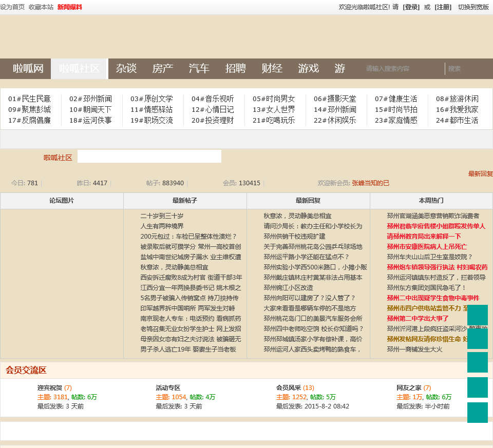Viewport: 493px width, 448px height.
Task: Open the 注册 registration link
Action: pyautogui.click(x=443, y=7)
